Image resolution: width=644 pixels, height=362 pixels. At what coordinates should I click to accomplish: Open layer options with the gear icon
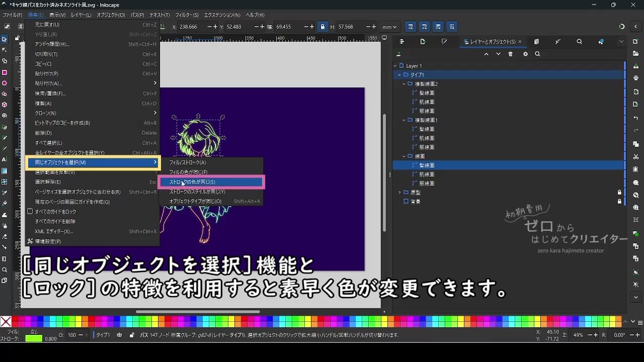[525, 54]
